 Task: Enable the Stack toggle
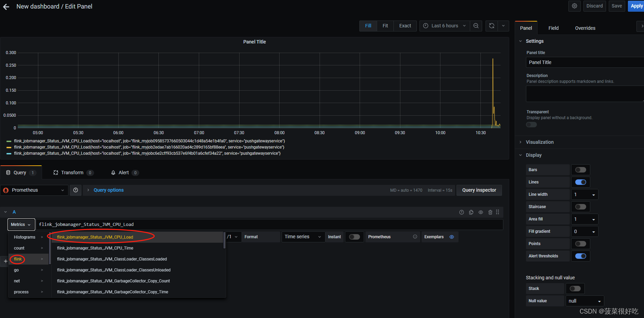(575, 289)
